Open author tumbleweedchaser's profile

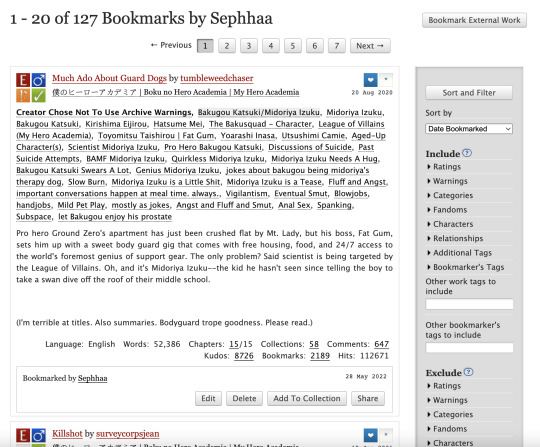click(x=217, y=78)
